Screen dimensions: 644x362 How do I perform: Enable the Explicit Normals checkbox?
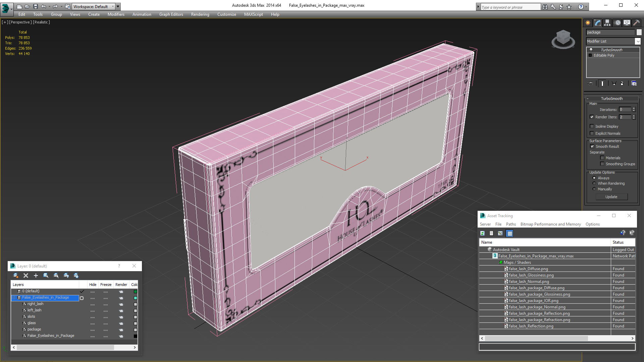(x=592, y=133)
